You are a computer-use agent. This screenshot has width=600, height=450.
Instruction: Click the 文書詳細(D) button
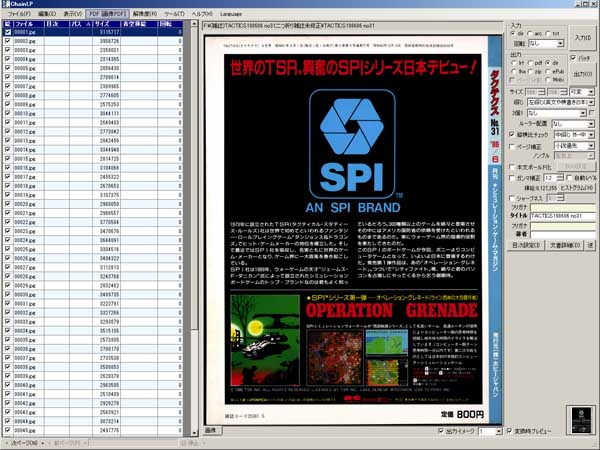click(x=565, y=245)
